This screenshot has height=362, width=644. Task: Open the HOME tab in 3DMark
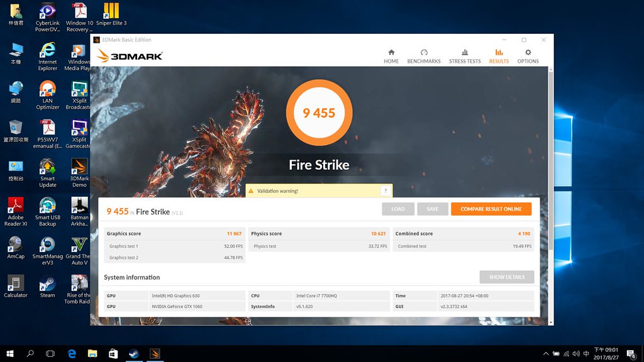[391, 56]
